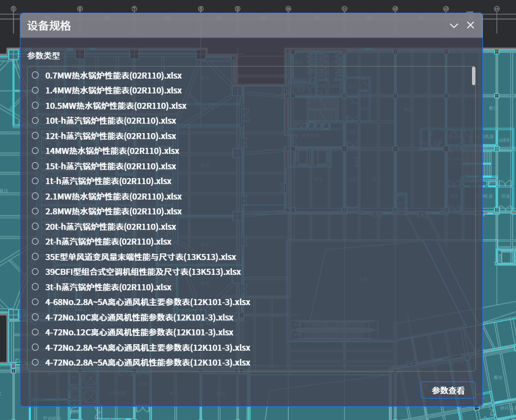
Task: Select 2.1MW热水锅炉性能表 radio button
Action: [35, 196]
